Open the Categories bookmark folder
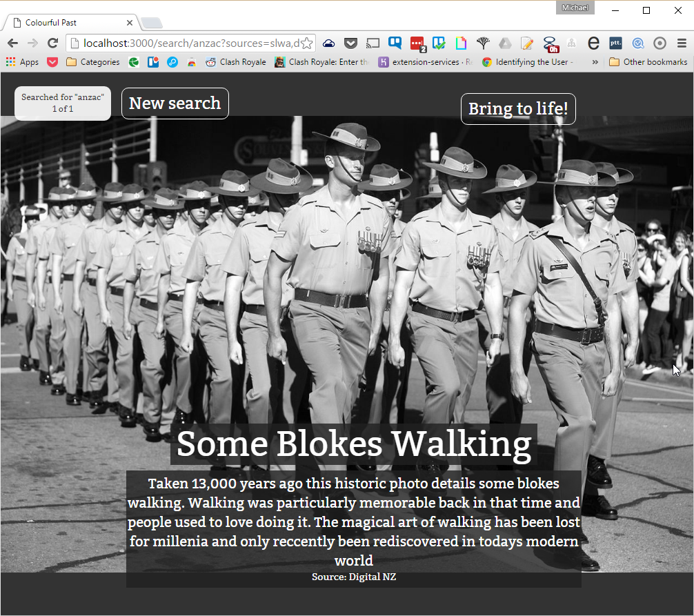 [93, 62]
